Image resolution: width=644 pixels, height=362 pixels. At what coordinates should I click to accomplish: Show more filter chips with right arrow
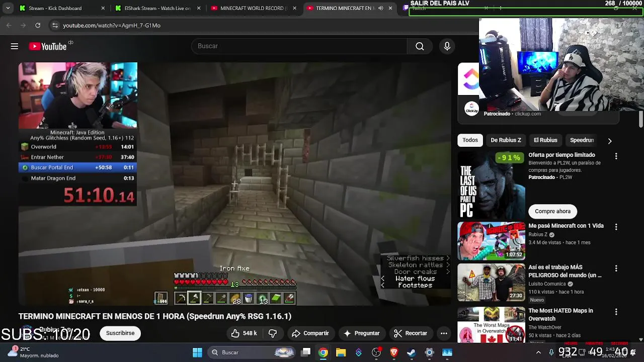pos(610,141)
